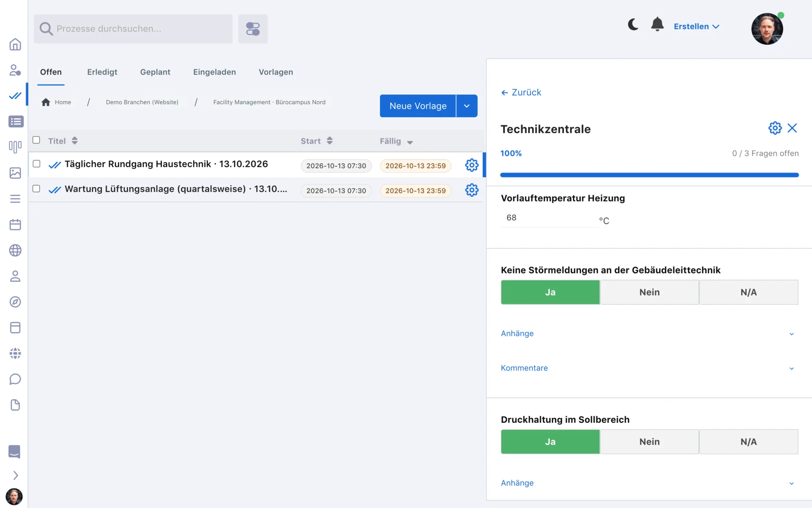Open settings gear for Wartung Lüftungsanlage row
Viewport: 812px width, 508px height.
tap(471, 190)
